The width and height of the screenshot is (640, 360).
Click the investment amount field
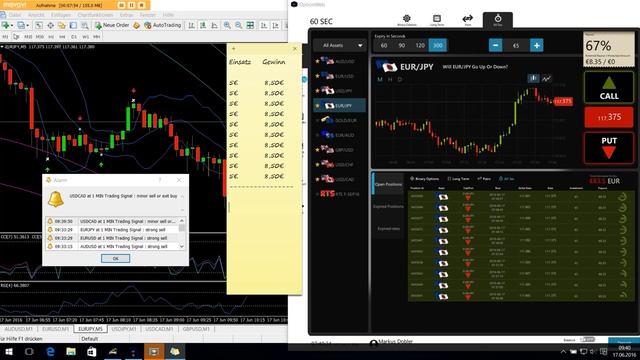tap(516, 45)
